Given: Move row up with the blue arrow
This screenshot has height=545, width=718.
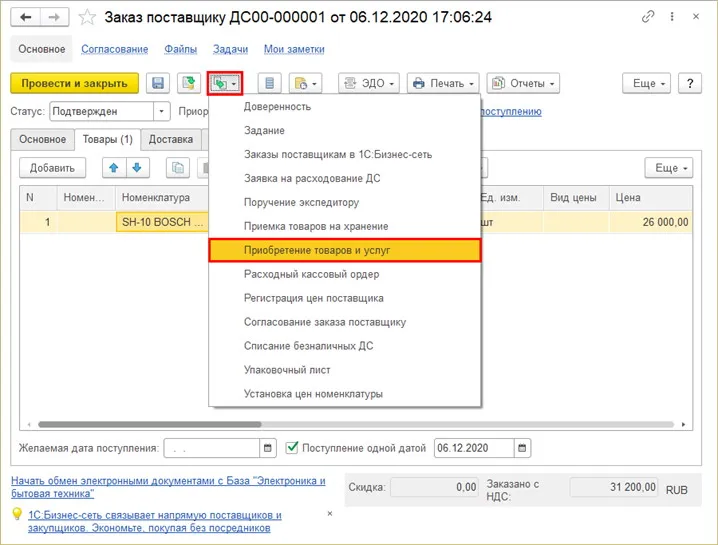Looking at the screenshot, I should pos(114,168).
